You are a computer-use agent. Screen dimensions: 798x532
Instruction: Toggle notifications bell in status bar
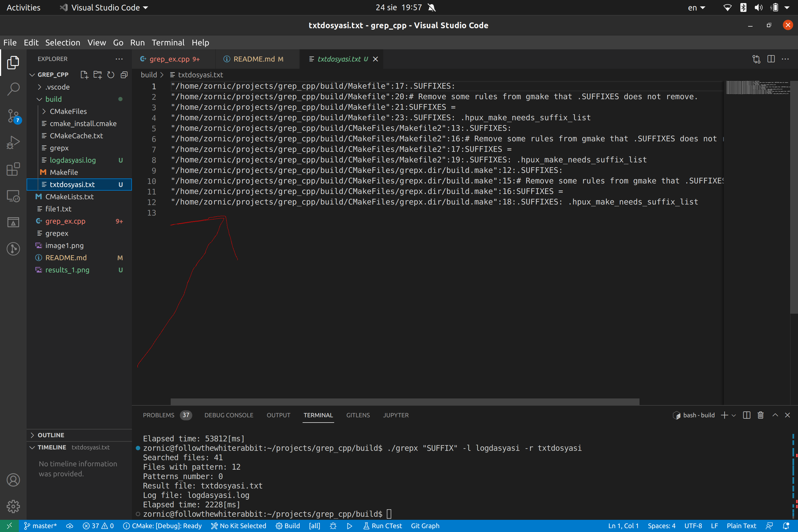click(x=786, y=526)
